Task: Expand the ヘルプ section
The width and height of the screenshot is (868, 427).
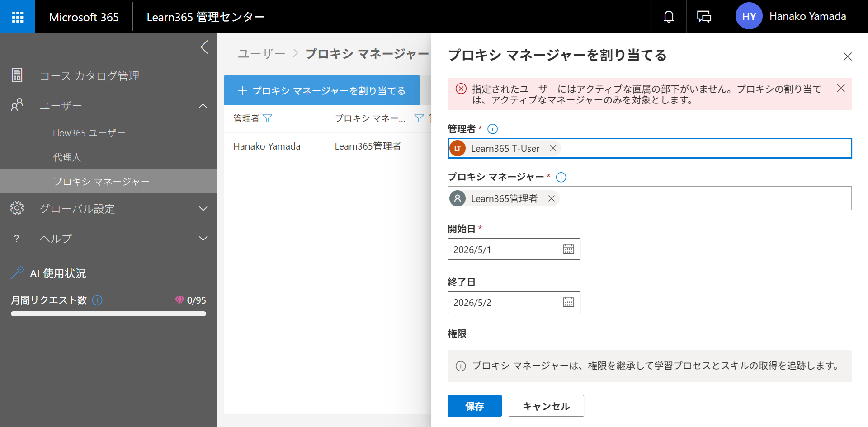Action: coord(203,238)
